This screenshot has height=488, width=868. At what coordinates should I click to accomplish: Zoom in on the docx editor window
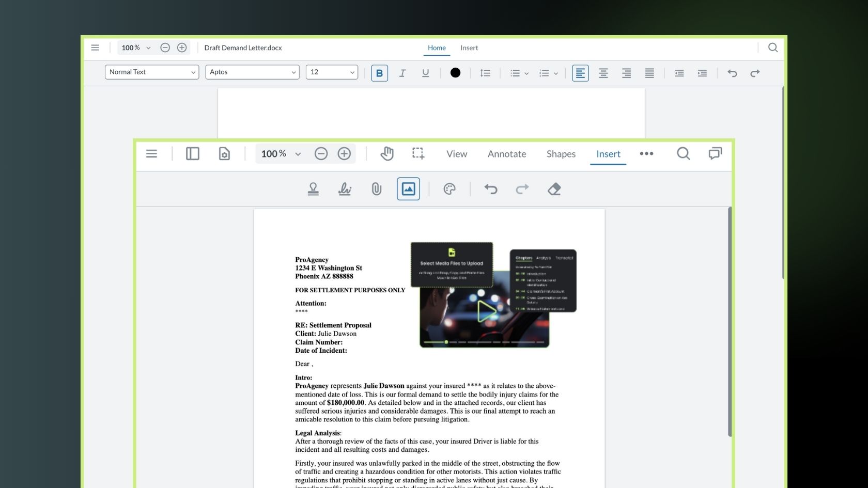pos(182,48)
